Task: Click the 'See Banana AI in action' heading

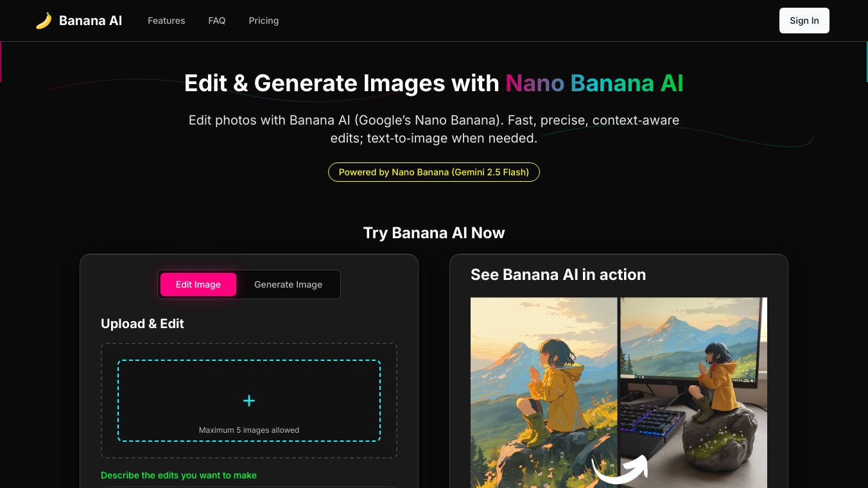Action: pyautogui.click(x=559, y=275)
